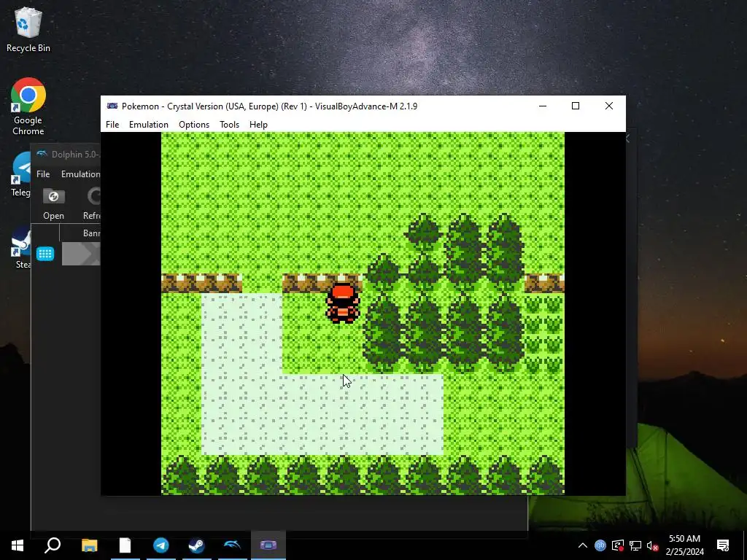Select the Recycle Bin desktop icon

[x=28, y=29]
